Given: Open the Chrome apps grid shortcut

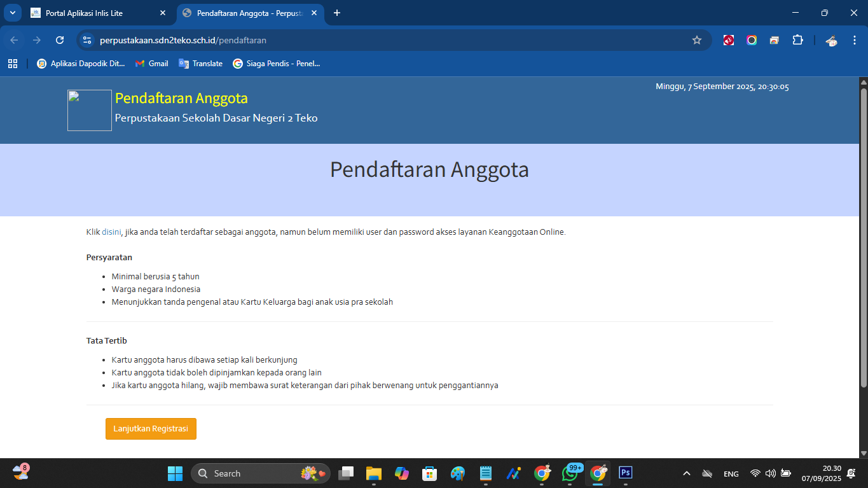Looking at the screenshot, I should coord(13,64).
